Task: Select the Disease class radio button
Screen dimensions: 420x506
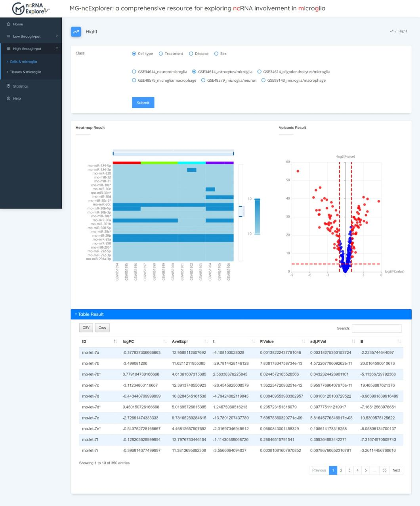Action: click(x=191, y=54)
